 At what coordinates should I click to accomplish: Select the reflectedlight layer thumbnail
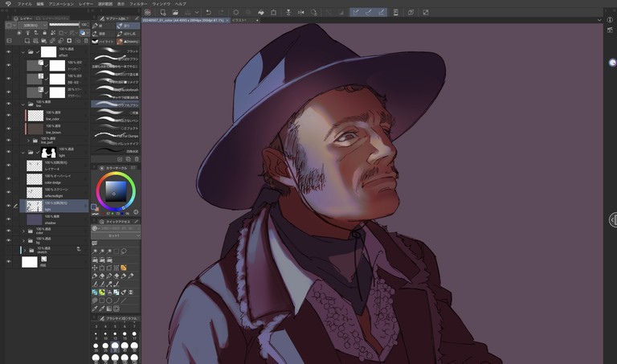pos(35,193)
